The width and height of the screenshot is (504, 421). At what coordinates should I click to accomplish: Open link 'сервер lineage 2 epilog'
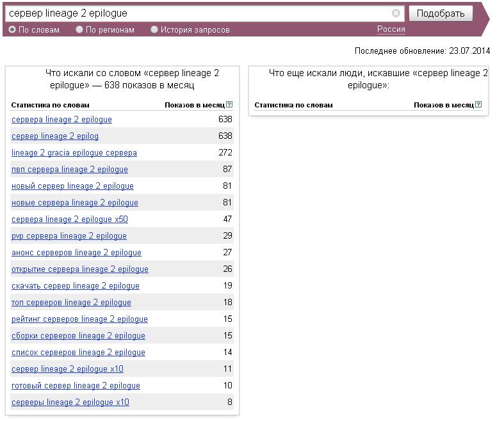coord(55,136)
